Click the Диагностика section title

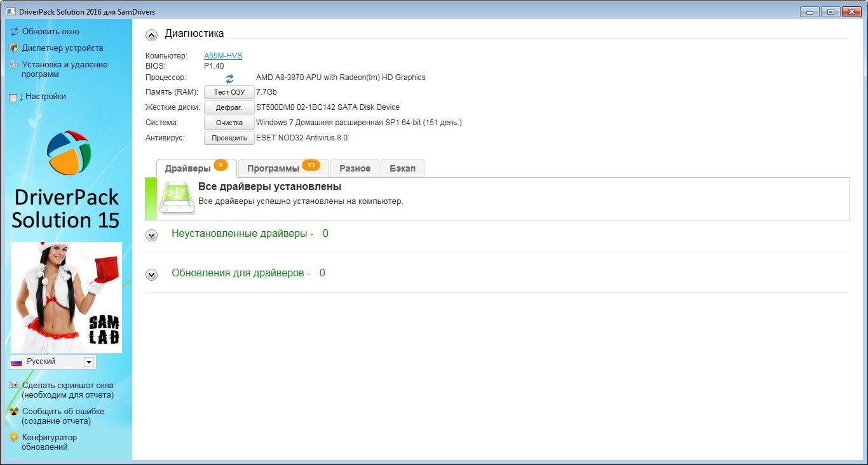(x=194, y=34)
